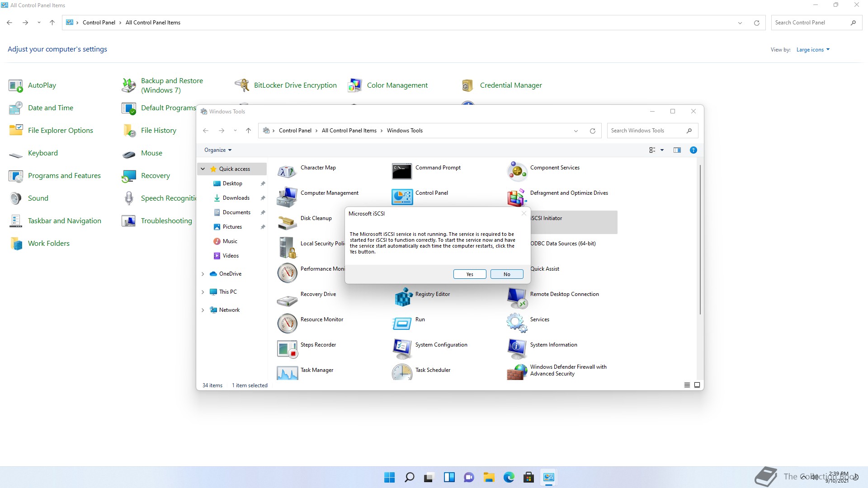Screen dimensions: 868x488
Task: Open System Information icon
Action: pos(517,349)
